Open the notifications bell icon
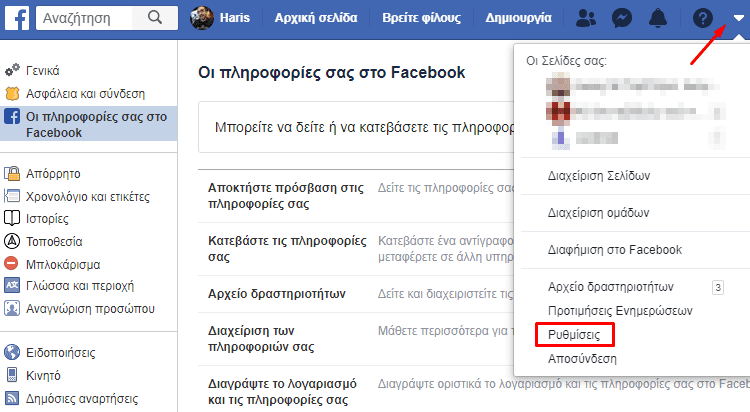 point(658,18)
